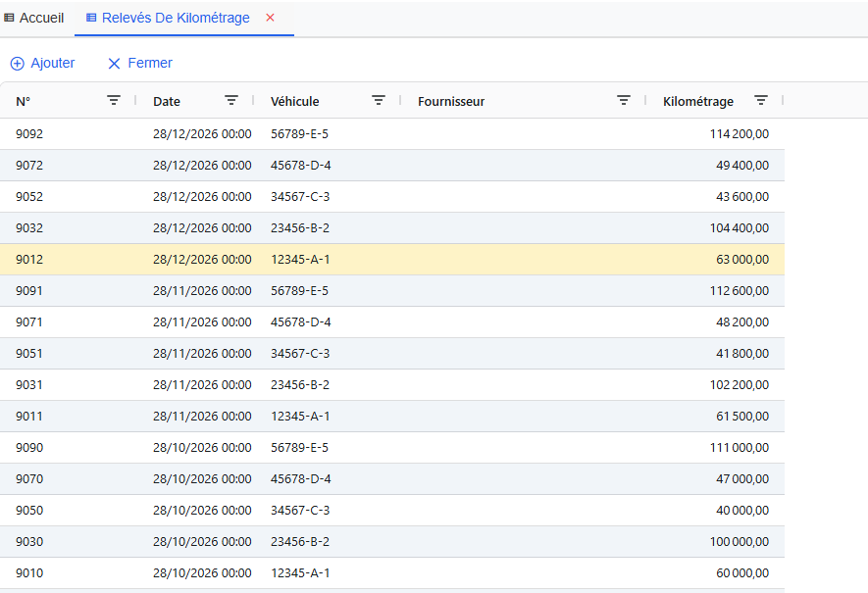Screen dimensions: 868x593
Task: Close the Relevés De Kilométrage tab
Action: (271, 18)
